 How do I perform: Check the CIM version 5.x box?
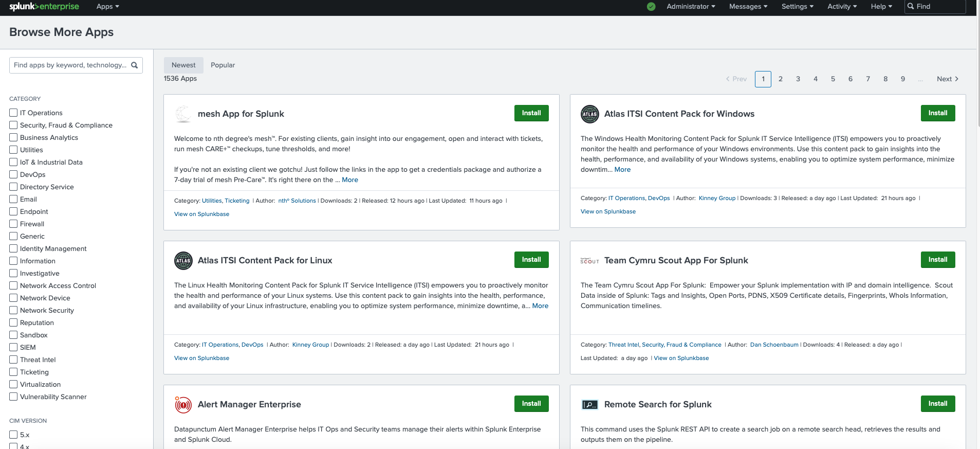13,435
